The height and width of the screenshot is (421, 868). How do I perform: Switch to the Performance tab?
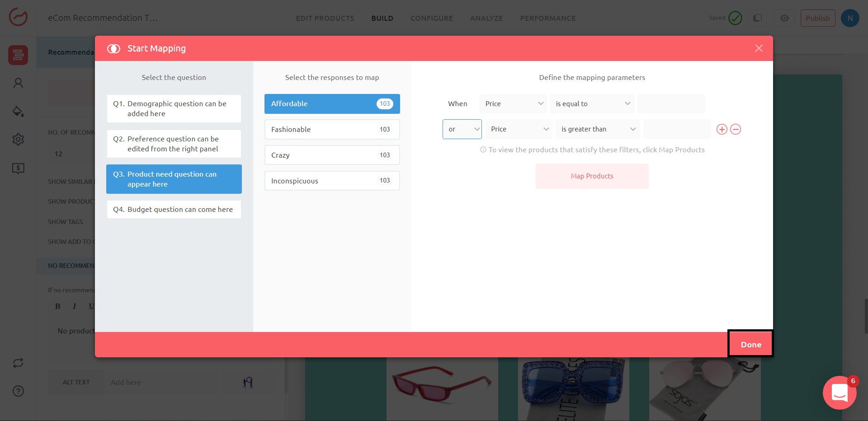(548, 19)
